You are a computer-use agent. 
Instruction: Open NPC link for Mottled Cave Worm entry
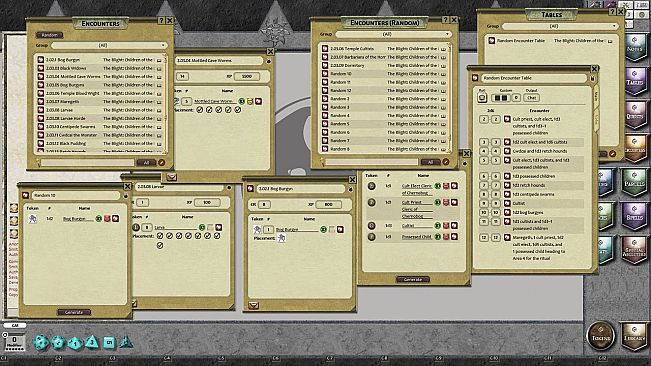tap(258, 101)
